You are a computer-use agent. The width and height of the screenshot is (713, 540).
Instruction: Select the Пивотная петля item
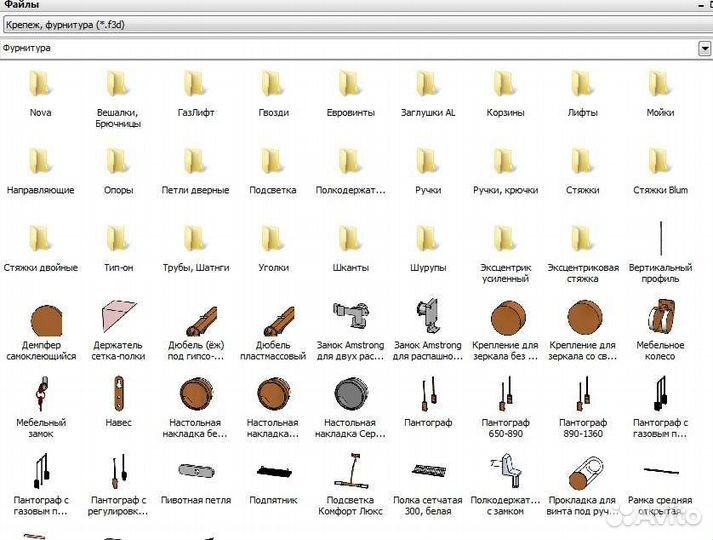196,472
